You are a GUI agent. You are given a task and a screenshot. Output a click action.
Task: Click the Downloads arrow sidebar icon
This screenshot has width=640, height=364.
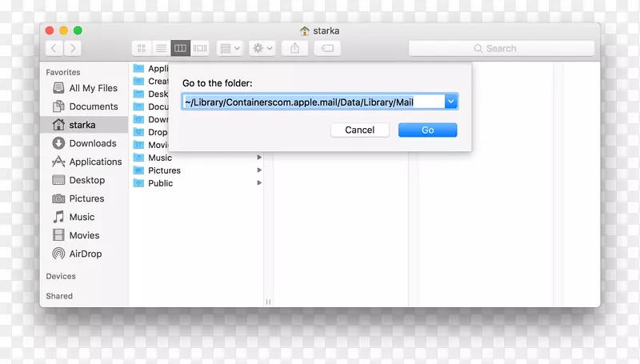(x=58, y=143)
